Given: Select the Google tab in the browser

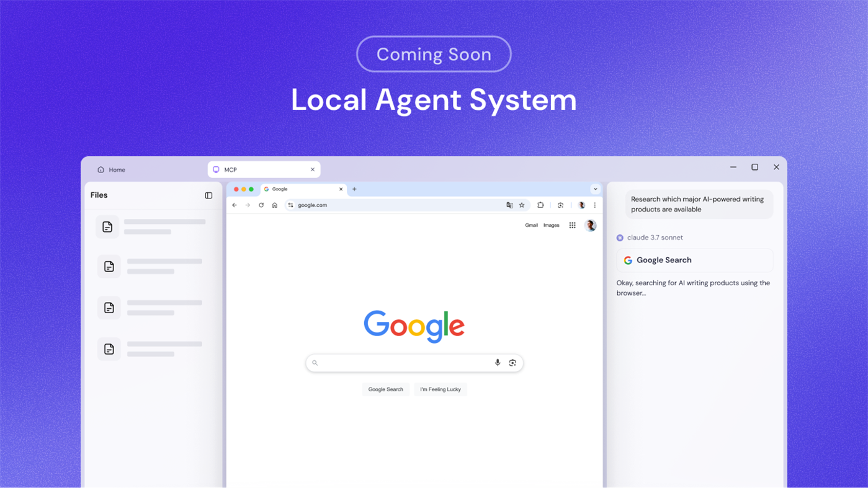Looking at the screenshot, I should coord(303,189).
